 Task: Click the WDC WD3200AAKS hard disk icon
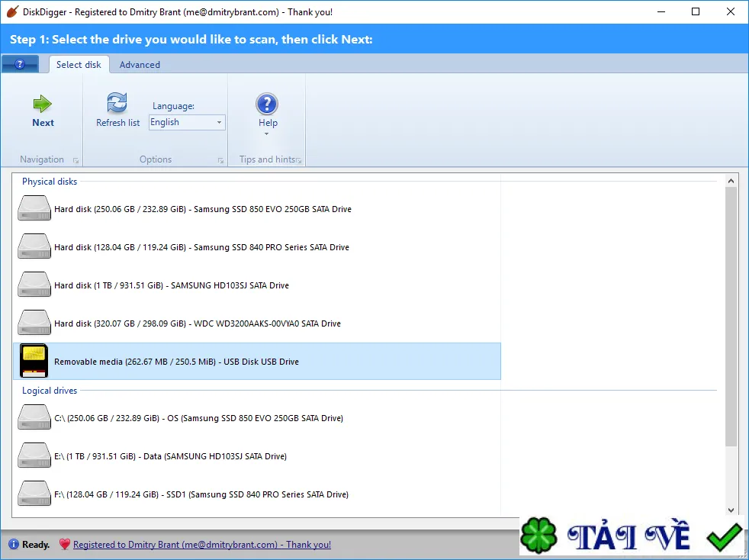coord(34,323)
